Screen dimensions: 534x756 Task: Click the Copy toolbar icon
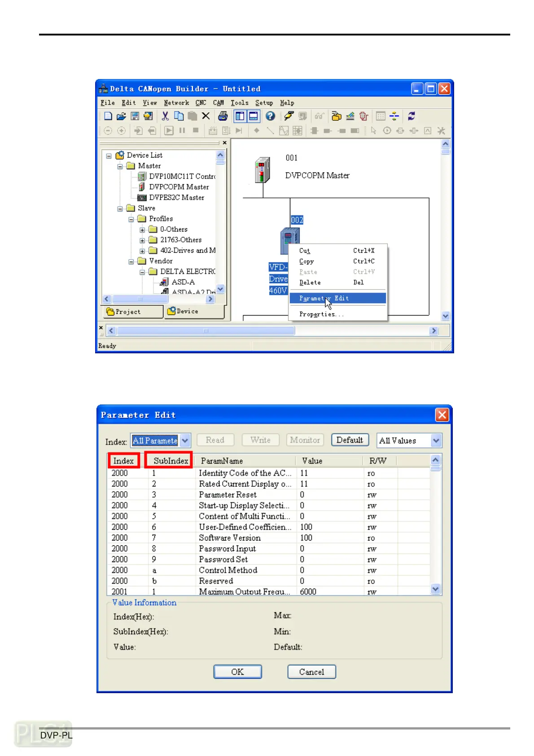coord(179,116)
